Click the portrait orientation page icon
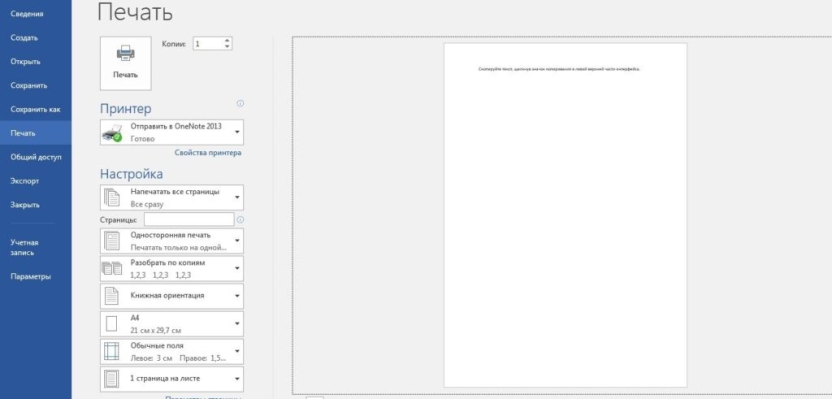This screenshot has width=832, height=399. 111,296
